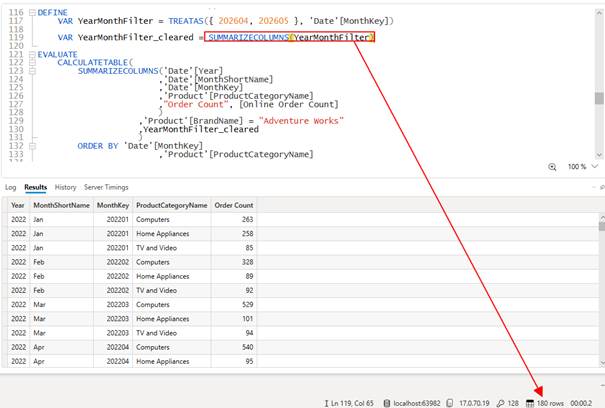The image size is (605, 408).
Task: Click the server version icon beside 17.0.70.19
Action: click(x=450, y=403)
